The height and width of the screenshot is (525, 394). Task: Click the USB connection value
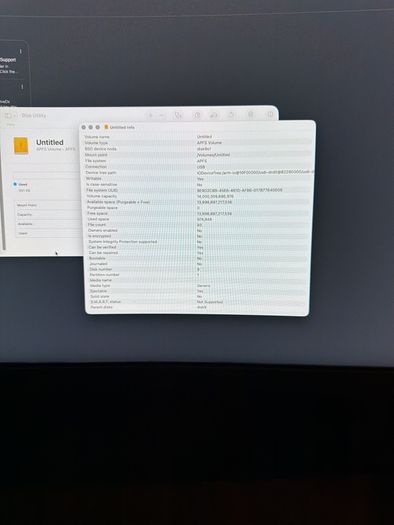click(201, 166)
